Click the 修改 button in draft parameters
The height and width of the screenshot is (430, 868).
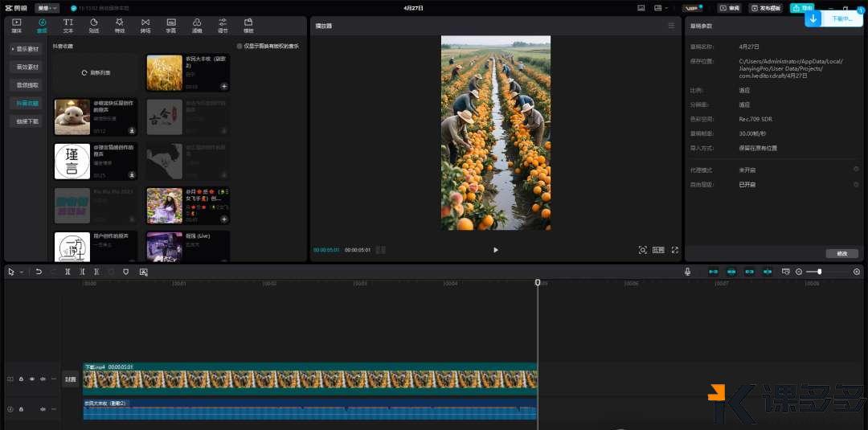(841, 253)
